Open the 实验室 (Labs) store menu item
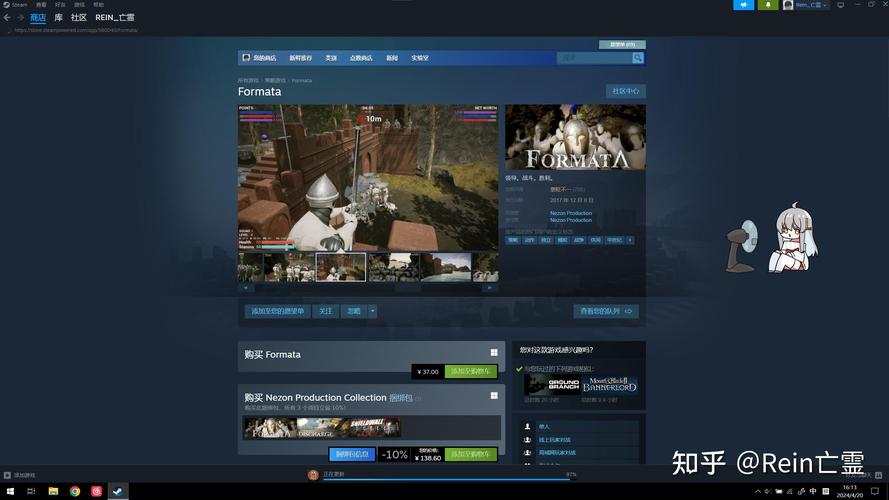 coord(420,58)
